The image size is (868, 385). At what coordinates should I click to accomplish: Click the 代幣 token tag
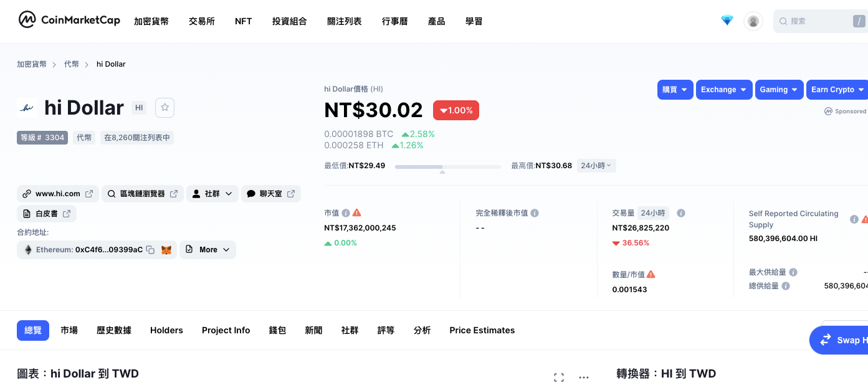84,138
